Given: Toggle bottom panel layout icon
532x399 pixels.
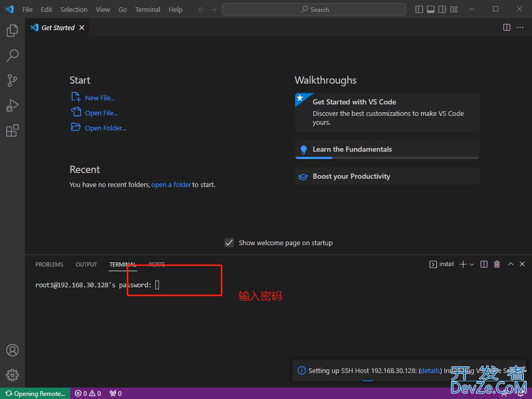Looking at the screenshot, I should tap(431, 9).
